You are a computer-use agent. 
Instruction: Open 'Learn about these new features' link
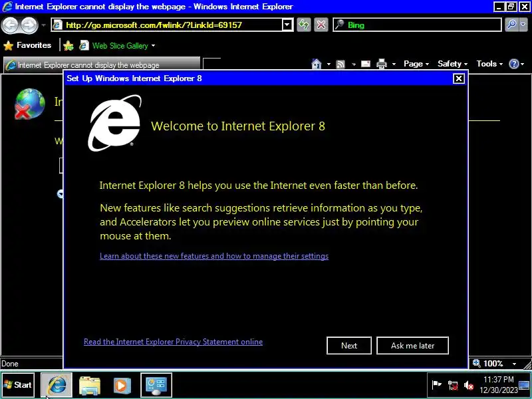coord(214,256)
